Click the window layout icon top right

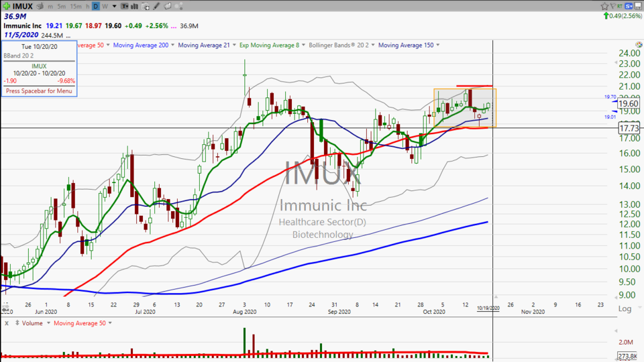638,6
